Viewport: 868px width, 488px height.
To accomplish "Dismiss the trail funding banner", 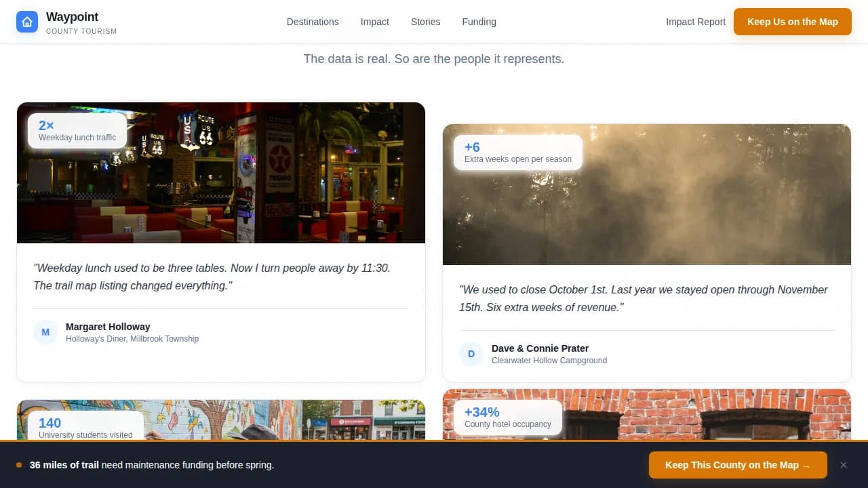I will pos(844,465).
